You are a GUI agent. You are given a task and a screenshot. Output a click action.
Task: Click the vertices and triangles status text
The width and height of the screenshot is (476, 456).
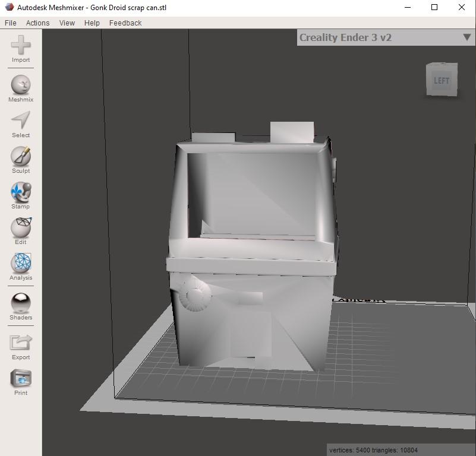pyautogui.click(x=373, y=450)
